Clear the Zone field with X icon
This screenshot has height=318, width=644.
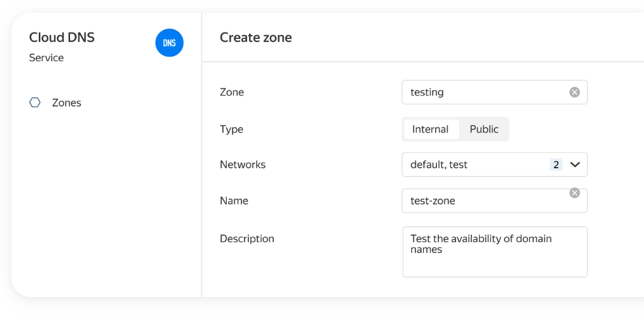tap(575, 92)
